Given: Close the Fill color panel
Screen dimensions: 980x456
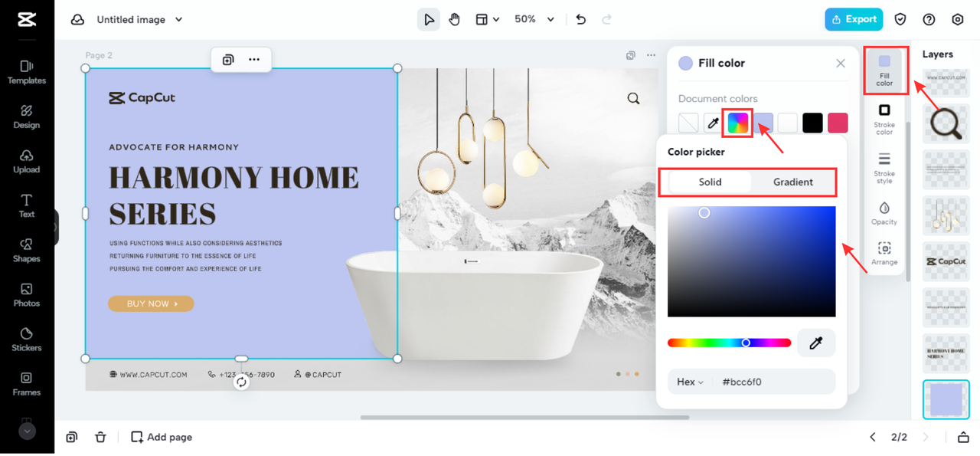Looking at the screenshot, I should tap(841, 63).
